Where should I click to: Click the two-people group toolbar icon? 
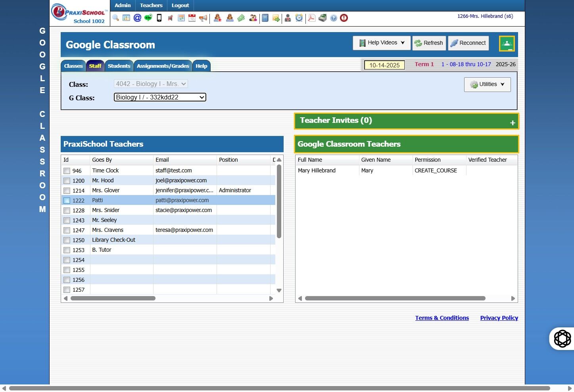(x=253, y=18)
